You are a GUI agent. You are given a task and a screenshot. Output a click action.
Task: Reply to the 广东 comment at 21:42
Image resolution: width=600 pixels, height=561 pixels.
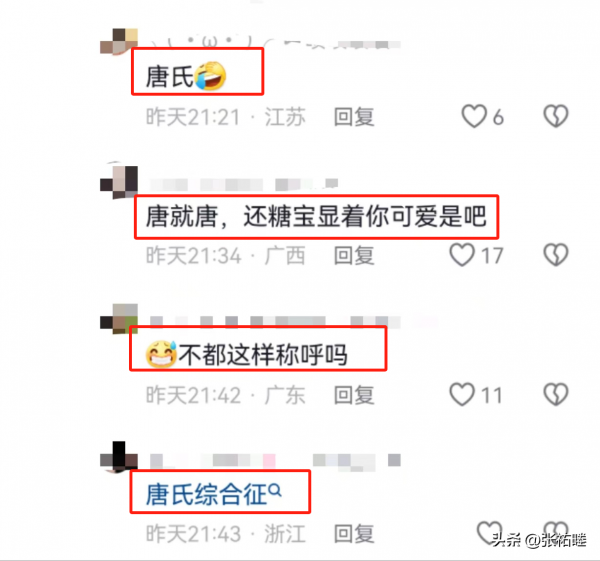coord(354,395)
